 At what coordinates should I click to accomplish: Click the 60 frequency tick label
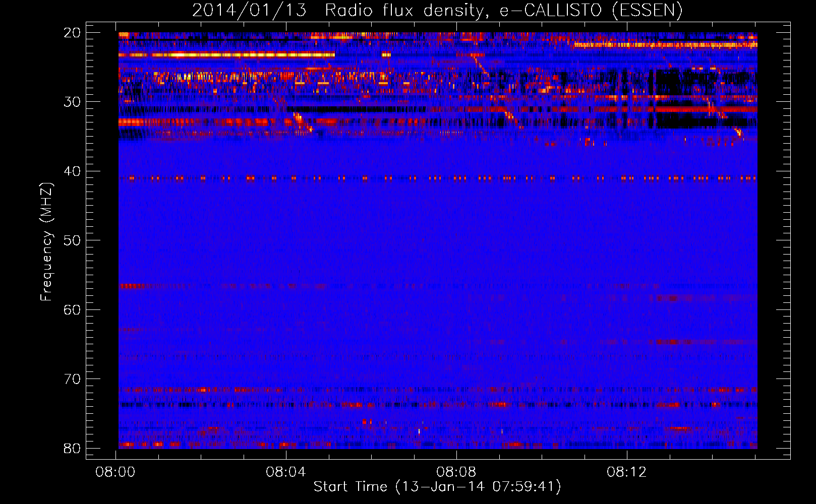[x=72, y=309]
